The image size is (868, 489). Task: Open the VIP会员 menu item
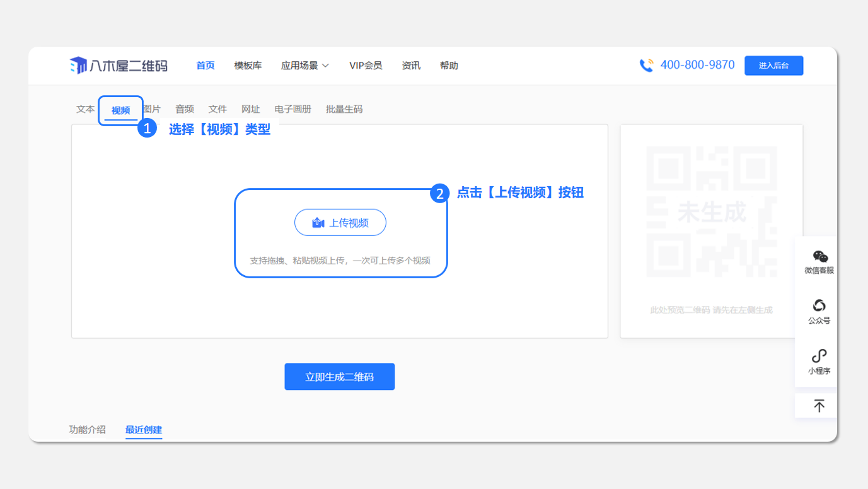pos(366,66)
